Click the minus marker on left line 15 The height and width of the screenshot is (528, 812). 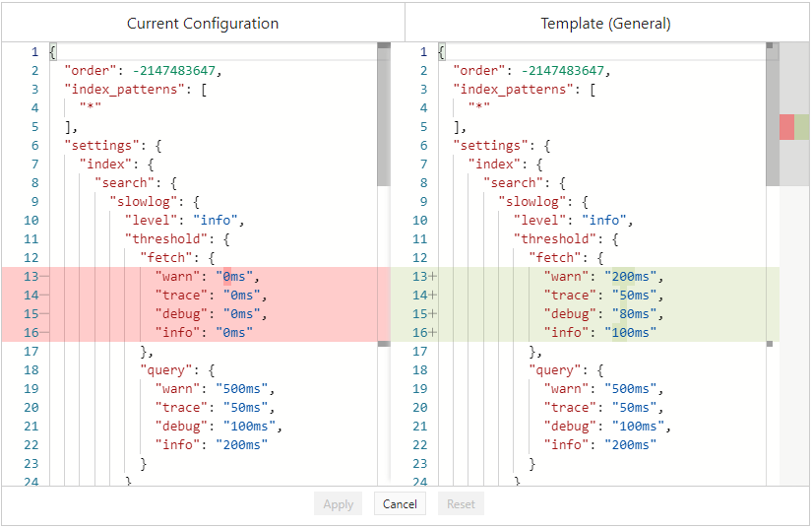point(45,314)
